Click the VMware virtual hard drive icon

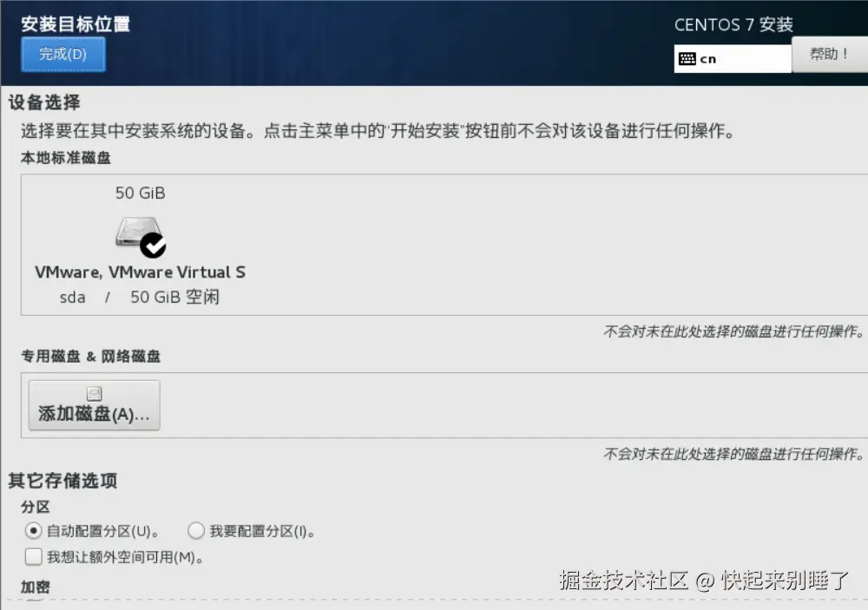click(138, 233)
